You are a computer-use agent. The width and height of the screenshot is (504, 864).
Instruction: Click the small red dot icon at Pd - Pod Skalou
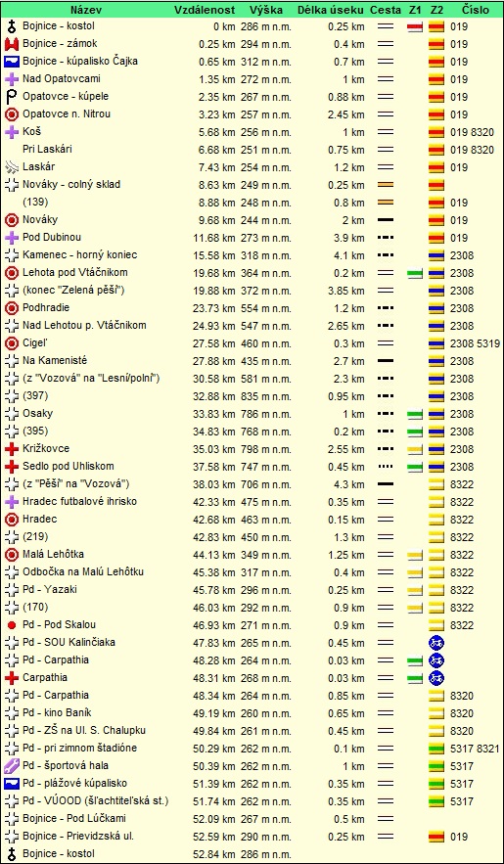pos(12,625)
